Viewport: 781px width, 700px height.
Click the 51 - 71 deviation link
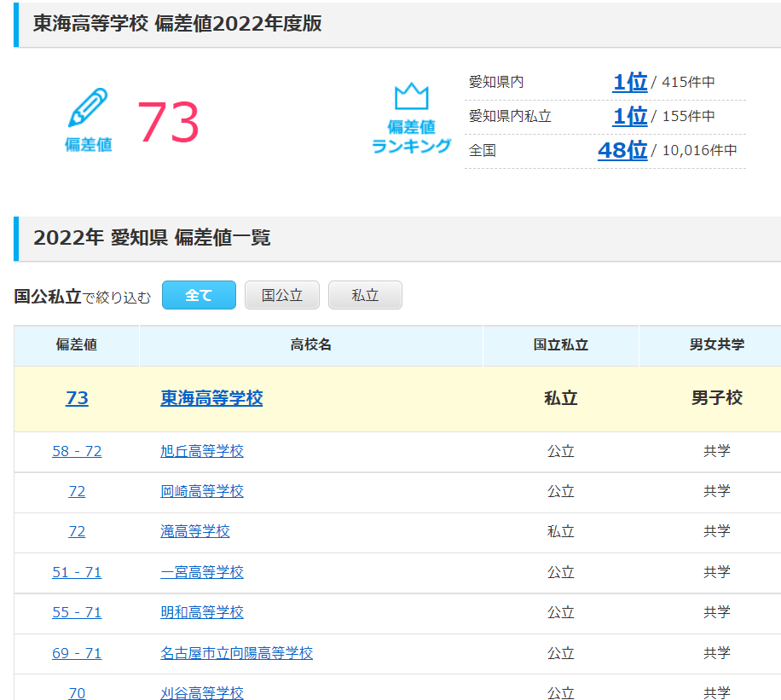click(77, 572)
